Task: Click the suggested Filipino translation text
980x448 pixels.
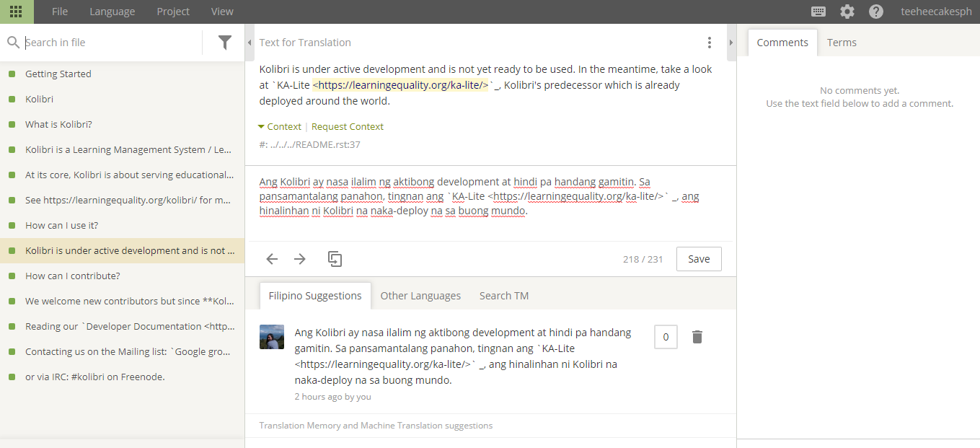Action: (x=464, y=356)
